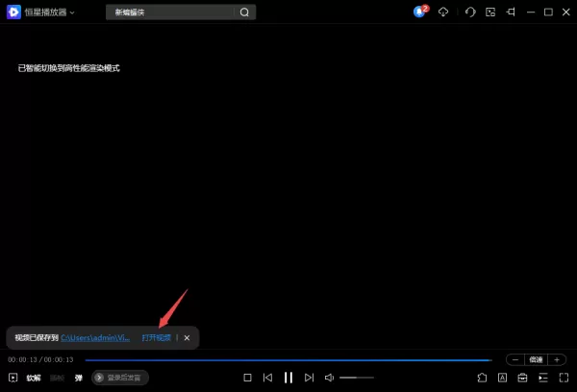Viewport: 577px width, 392px height.
Task: Increase playback speed with plus button
Action: pos(557,359)
